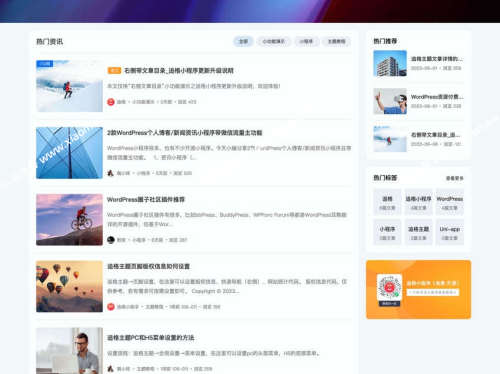This screenshot has width=500, height=374.
Task: Open the hot air balloons thumbnail
Action: pyautogui.click(x=69, y=286)
